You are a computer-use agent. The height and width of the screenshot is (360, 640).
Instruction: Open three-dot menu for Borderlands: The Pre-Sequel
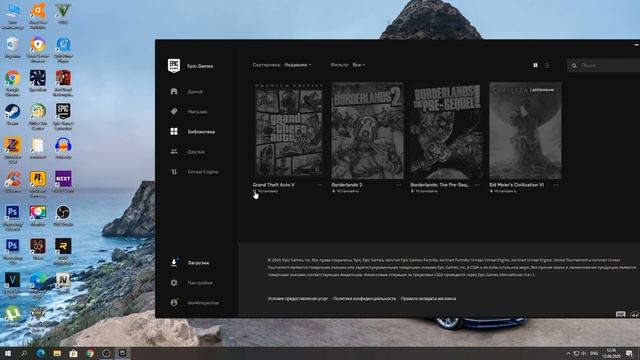pos(477,185)
